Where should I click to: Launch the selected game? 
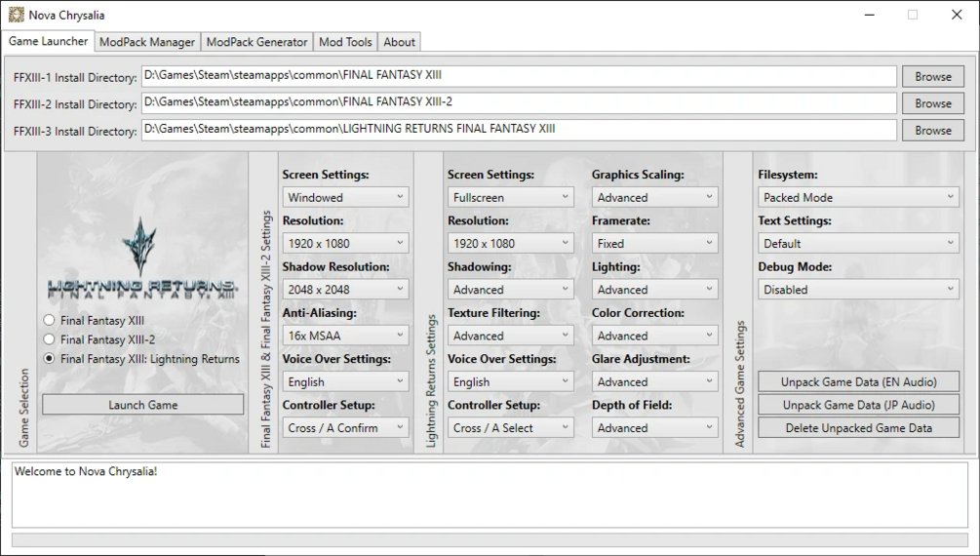pyautogui.click(x=143, y=405)
